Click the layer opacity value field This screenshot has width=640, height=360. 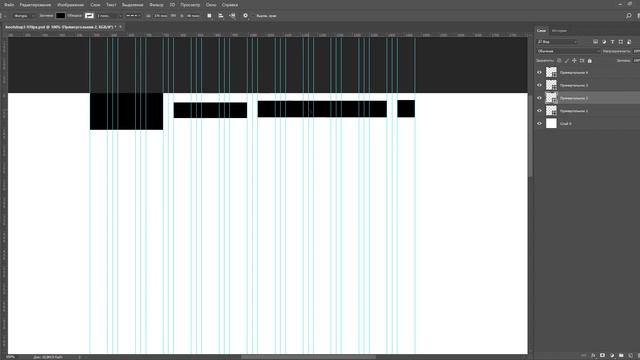pos(636,51)
